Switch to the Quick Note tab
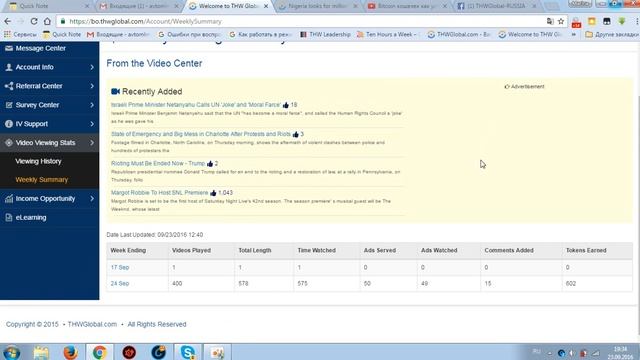The height and width of the screenshot is (360, 640). pos(47,6)
